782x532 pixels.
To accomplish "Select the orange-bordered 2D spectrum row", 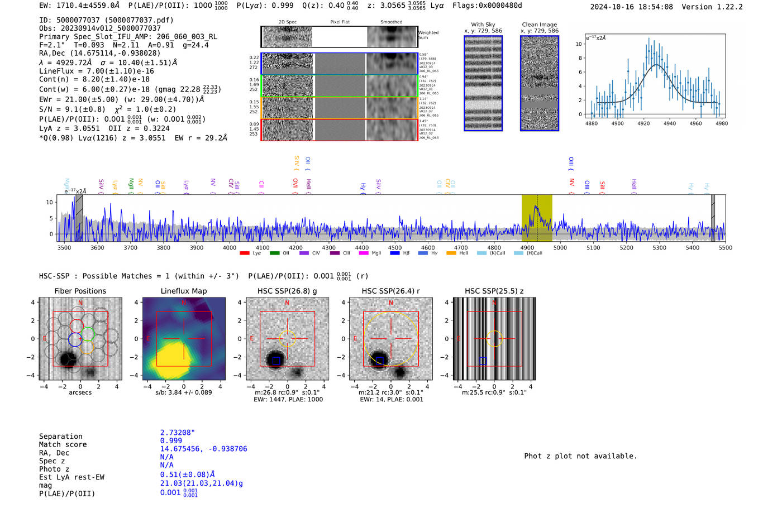I will click(340, 108).
